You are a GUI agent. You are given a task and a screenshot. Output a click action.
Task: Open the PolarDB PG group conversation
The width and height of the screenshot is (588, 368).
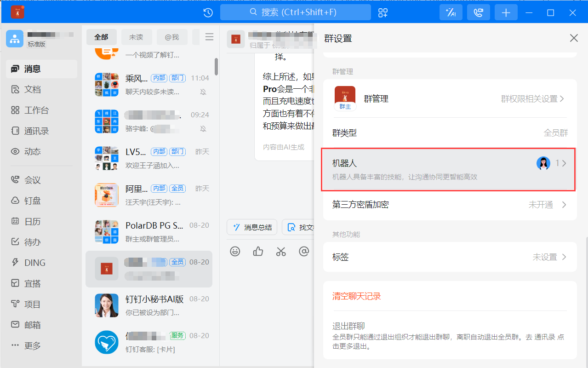(x=149, y=232)
